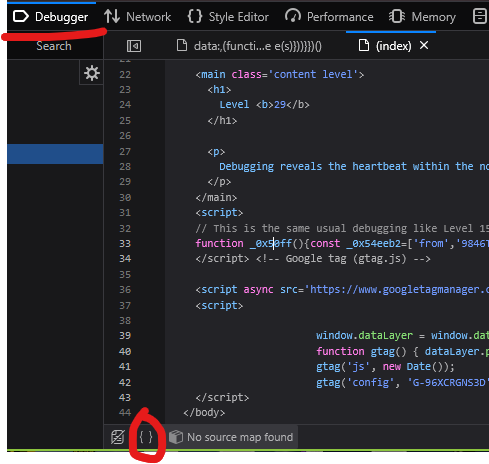
Task: Click the Google tag (gtag.js) comment
Action: pyautogui.click(x=343, y=259)
